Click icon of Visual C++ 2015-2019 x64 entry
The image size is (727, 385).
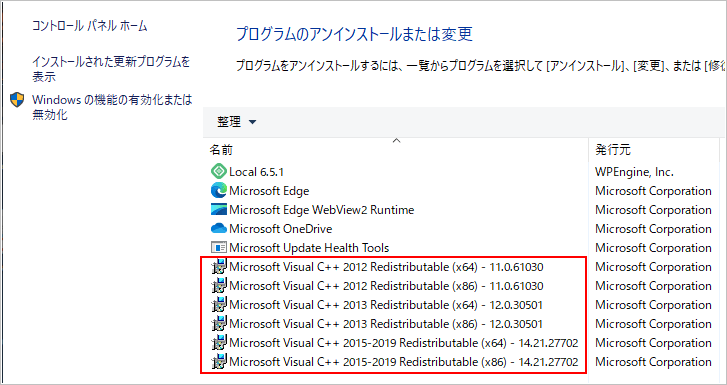pyautogui.click(x=218, y=343)
